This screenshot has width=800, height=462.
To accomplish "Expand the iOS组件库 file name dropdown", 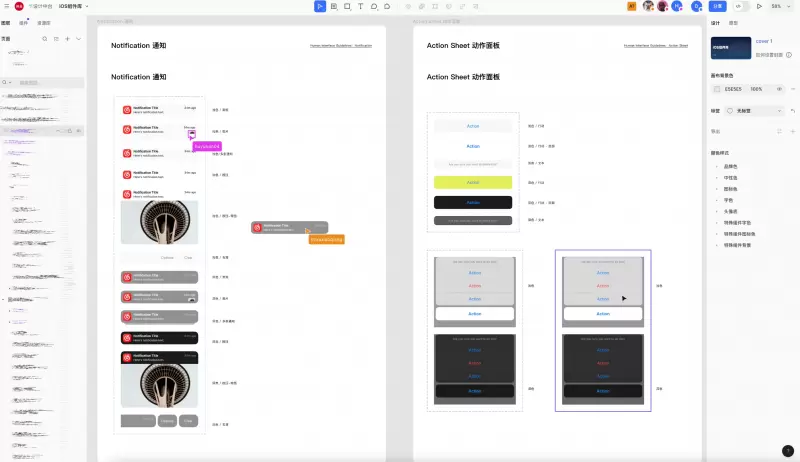I will click(x=87, y=6).
